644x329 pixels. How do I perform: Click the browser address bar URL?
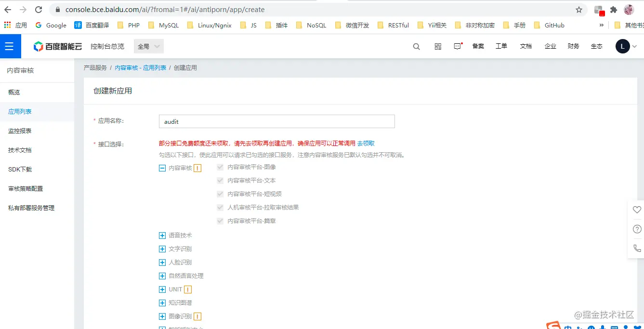pyautogui.click(x=165, y=10)
